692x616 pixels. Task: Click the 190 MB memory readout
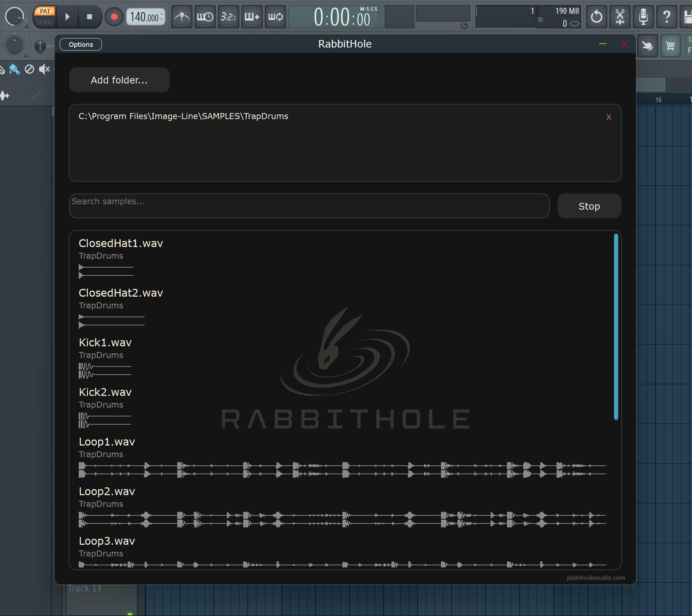tap(567, 11)
